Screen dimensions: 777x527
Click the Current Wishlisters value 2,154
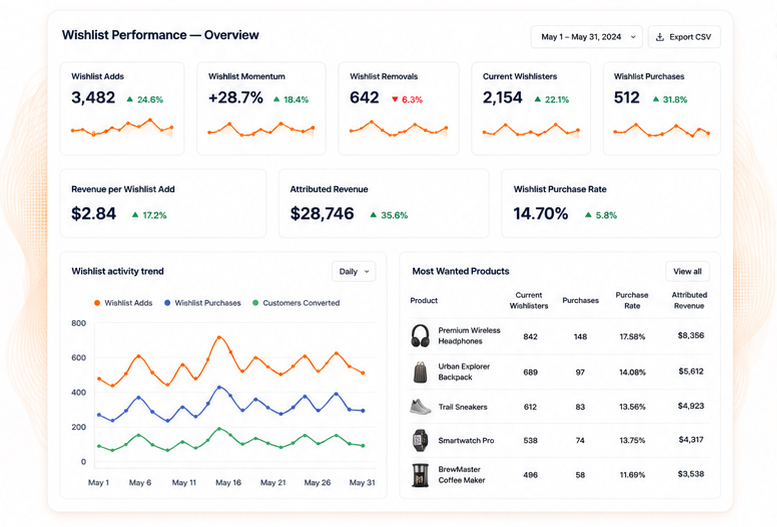[x=502, y=98]
